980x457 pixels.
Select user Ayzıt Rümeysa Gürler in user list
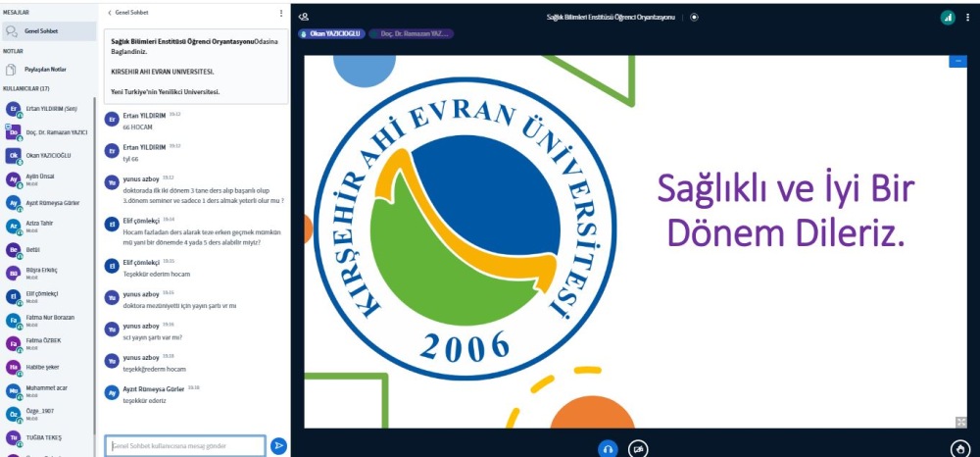pyautogui.click(x=49, y=203)
